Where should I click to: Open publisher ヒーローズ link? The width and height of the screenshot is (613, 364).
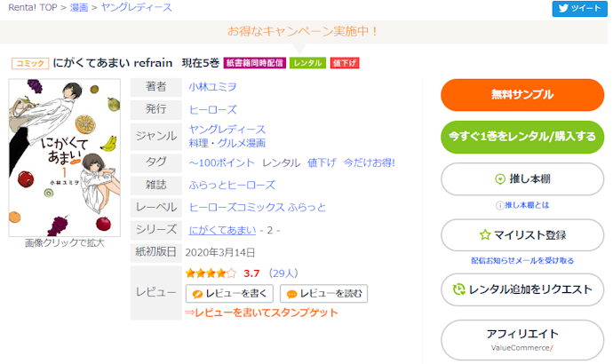[213, 110]
